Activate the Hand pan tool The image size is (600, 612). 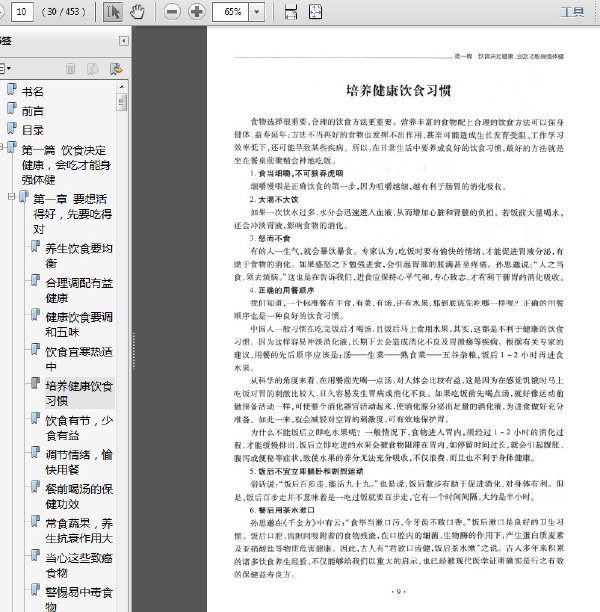137,12
